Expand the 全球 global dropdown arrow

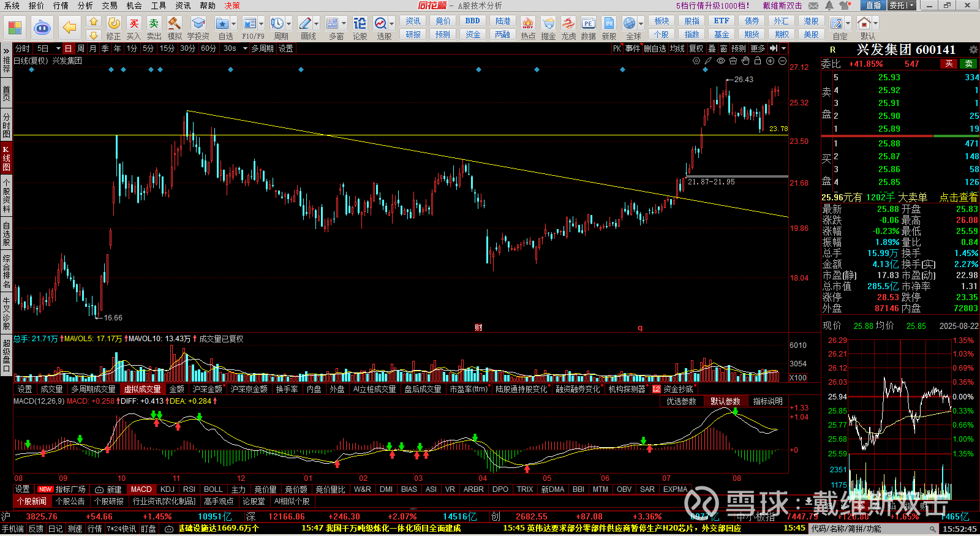641,24
